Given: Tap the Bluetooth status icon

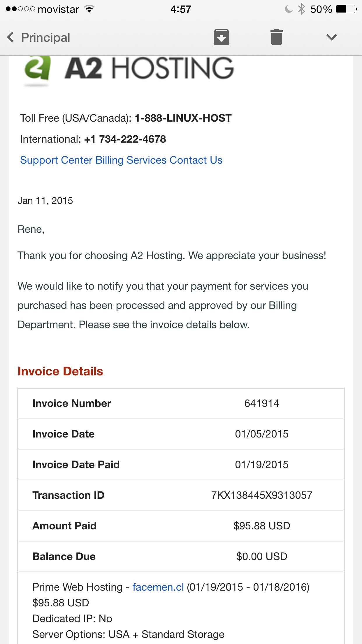Looking at the screenshot, I should [301, 9].
